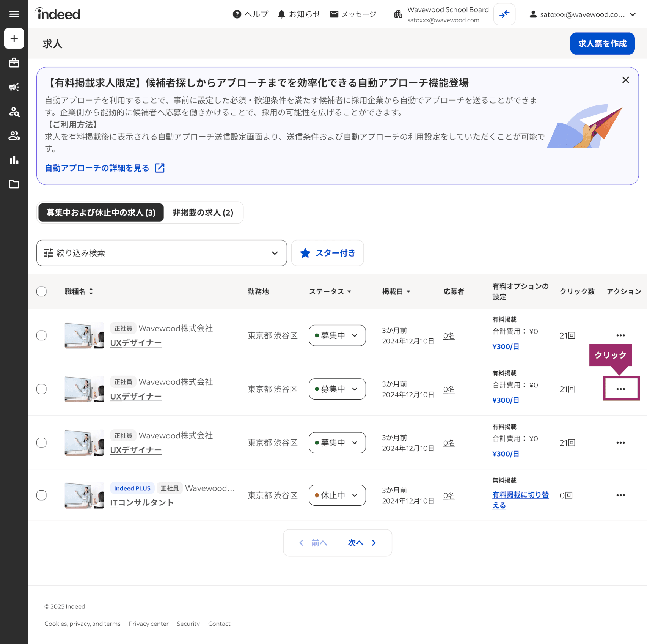
Task: Open the folder icon in sidebar
Action: point(14,184)
